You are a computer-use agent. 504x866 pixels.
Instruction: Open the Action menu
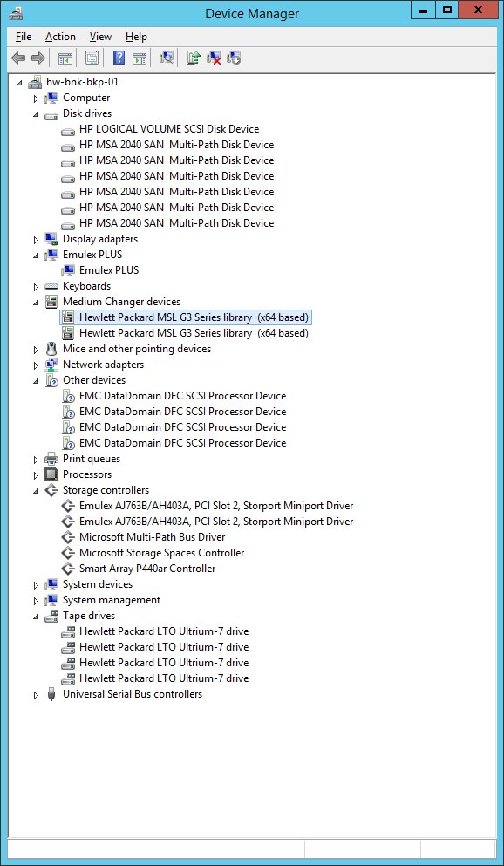coord(60,37)
